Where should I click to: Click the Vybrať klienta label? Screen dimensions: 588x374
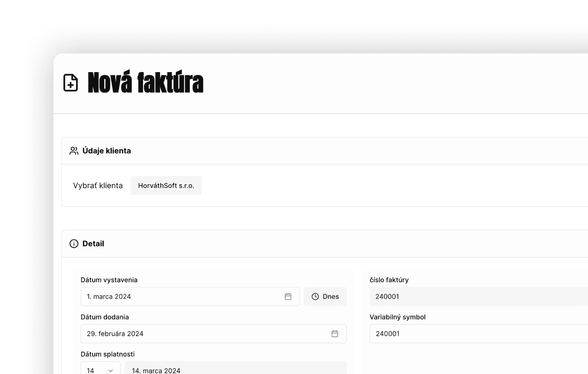[98, 186]
